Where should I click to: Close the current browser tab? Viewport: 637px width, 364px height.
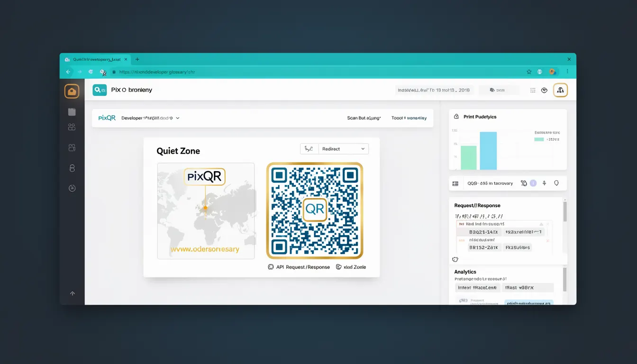[x=126, y=59]
